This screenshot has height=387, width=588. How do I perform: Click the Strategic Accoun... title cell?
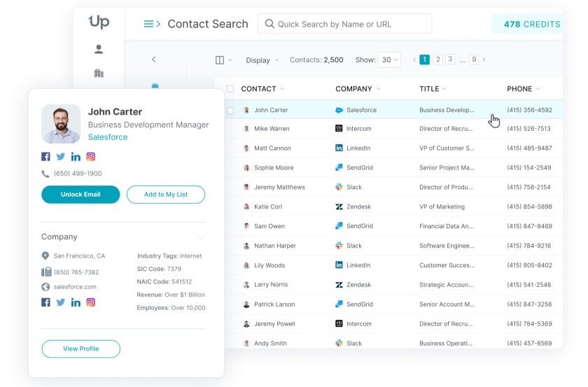447,285
